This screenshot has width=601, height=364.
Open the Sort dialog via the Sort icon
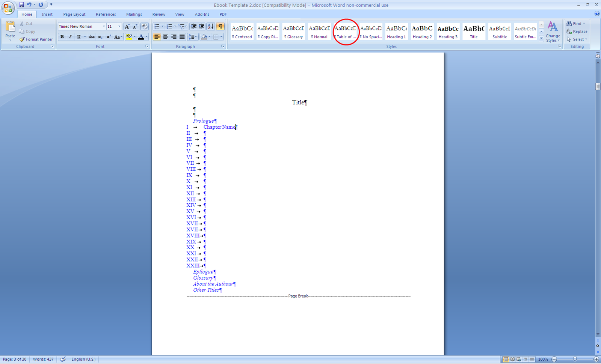(210, 26)
